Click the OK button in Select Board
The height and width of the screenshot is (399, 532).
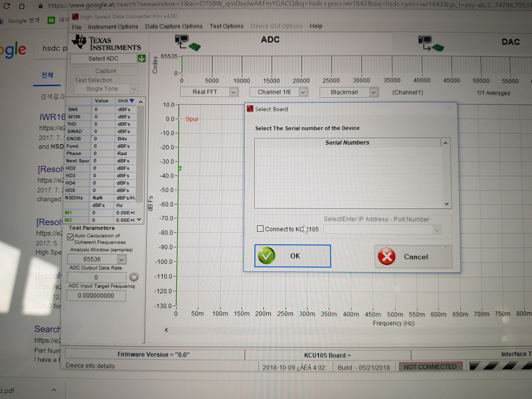pyautogui.click(x=293, y=256)
